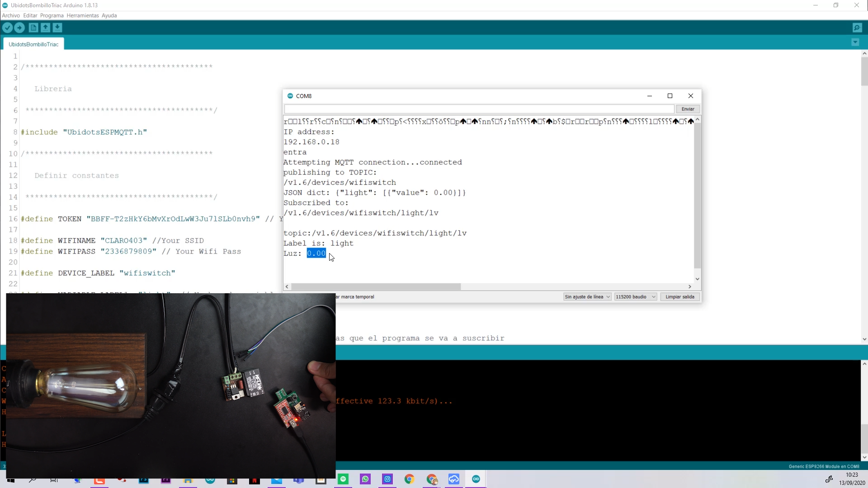Select the UbidotsBombilloTriac tab
The width and height of the screenshot is (868, 488).
33,44
